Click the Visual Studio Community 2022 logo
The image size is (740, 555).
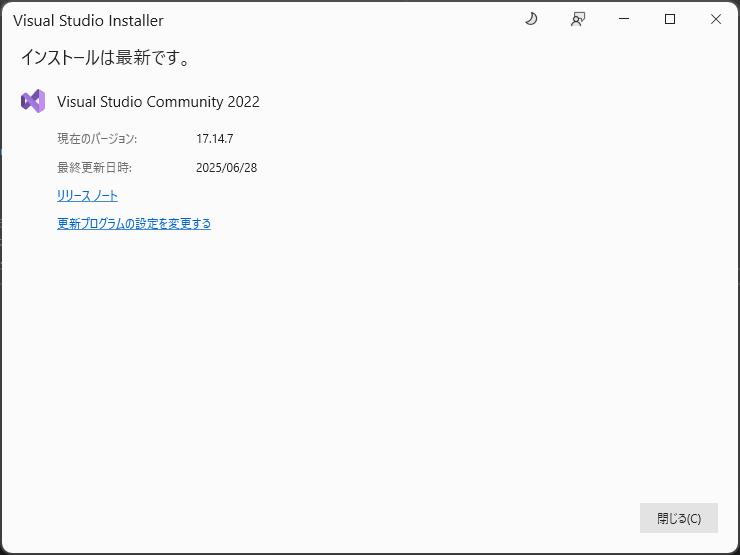click(33, 101)
